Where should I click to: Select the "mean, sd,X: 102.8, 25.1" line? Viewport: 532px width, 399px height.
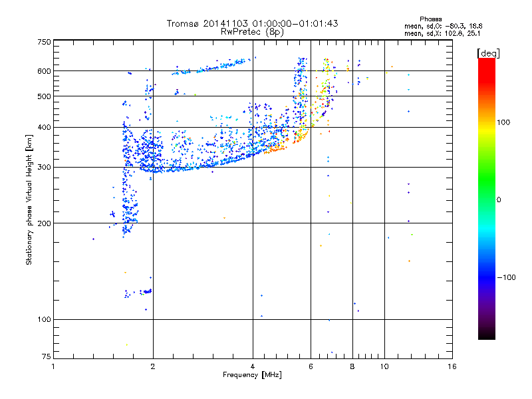tap(442, 33)
